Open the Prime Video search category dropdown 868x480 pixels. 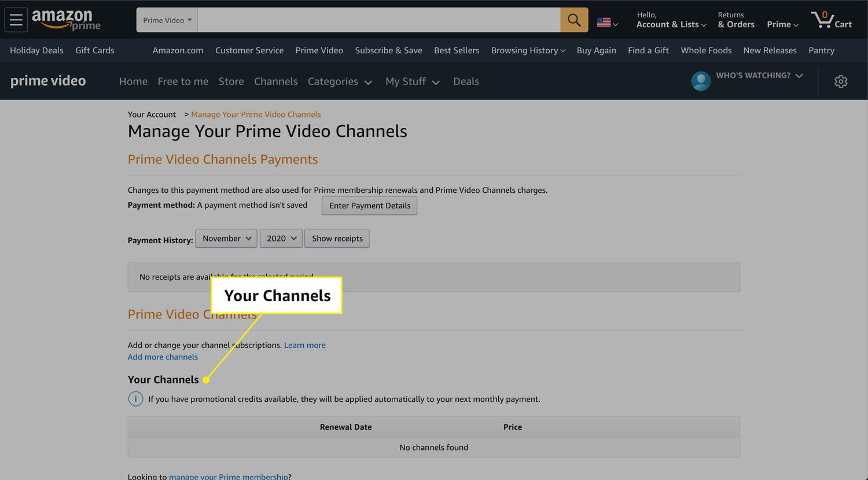coord(167,20)
